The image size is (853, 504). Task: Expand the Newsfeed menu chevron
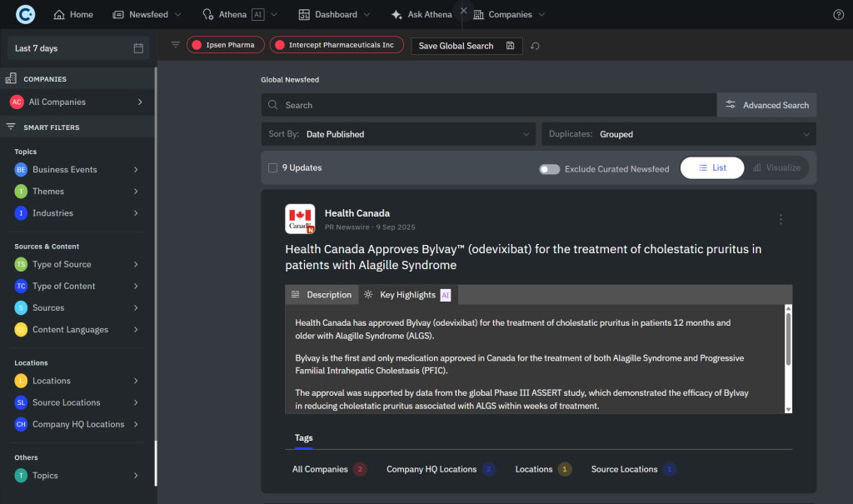pyautogui.click(x=177, y=15)
